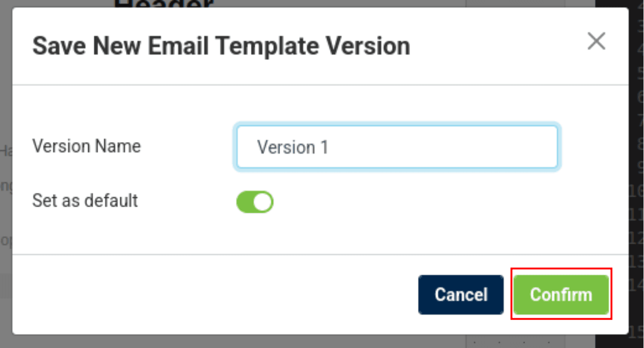
Task: Click the dimmed backdrop left of dialog
Action: (5, 174)
